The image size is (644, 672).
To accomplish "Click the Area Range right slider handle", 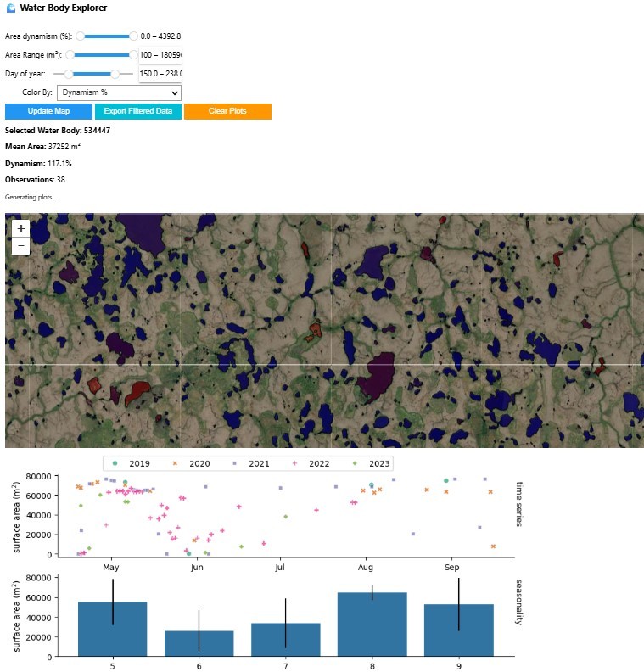I will pyautogui.click(x=133, y=55).
